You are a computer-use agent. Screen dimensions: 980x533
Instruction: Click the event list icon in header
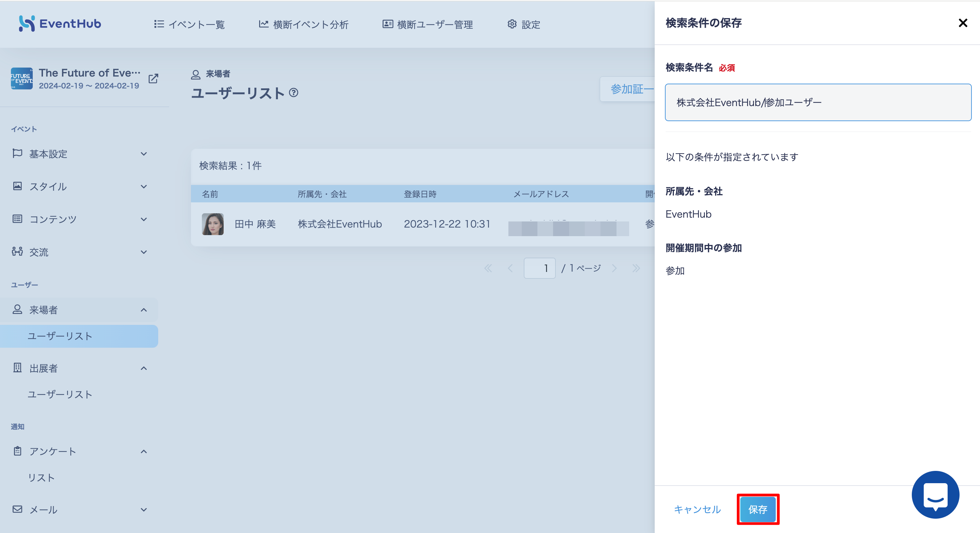[x=159, y=24]
